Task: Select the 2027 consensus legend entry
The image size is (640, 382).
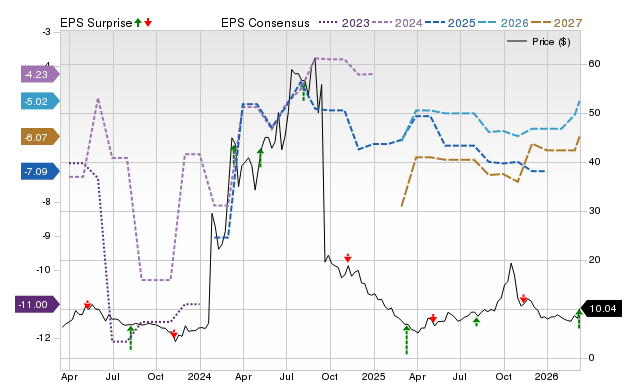Action: pyautogui.click(x=556, y=23)
